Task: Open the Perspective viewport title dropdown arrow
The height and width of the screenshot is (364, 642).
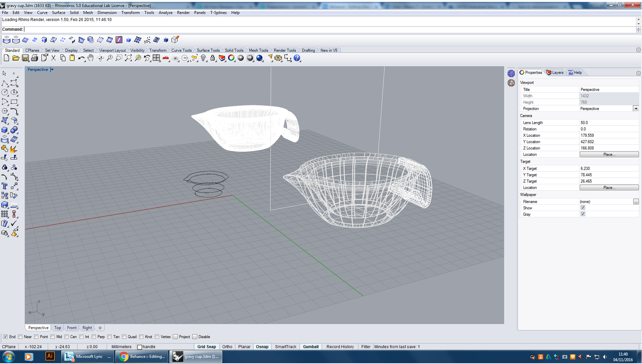Action: point(52,70)
